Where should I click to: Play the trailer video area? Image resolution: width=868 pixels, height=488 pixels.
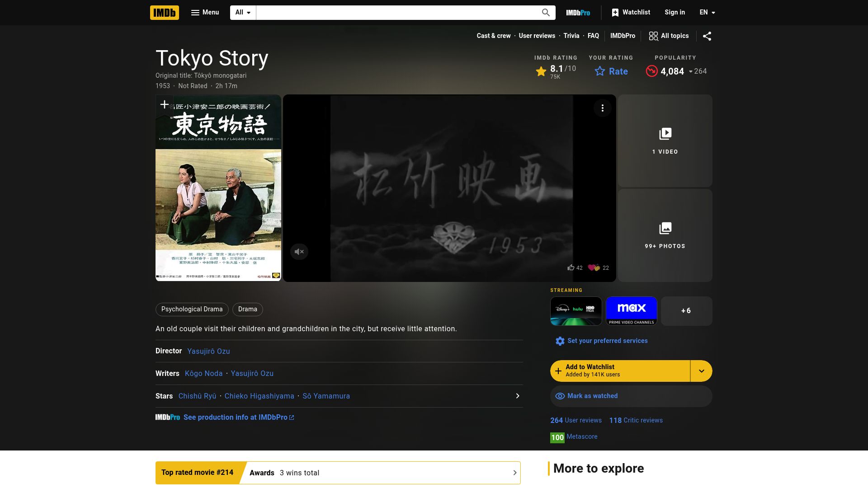click(449, 188)
